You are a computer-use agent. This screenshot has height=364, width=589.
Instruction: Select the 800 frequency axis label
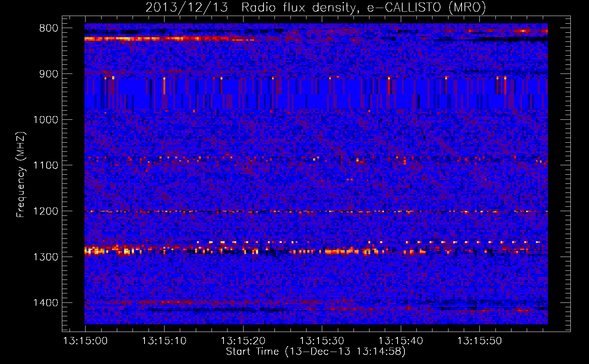48,28
